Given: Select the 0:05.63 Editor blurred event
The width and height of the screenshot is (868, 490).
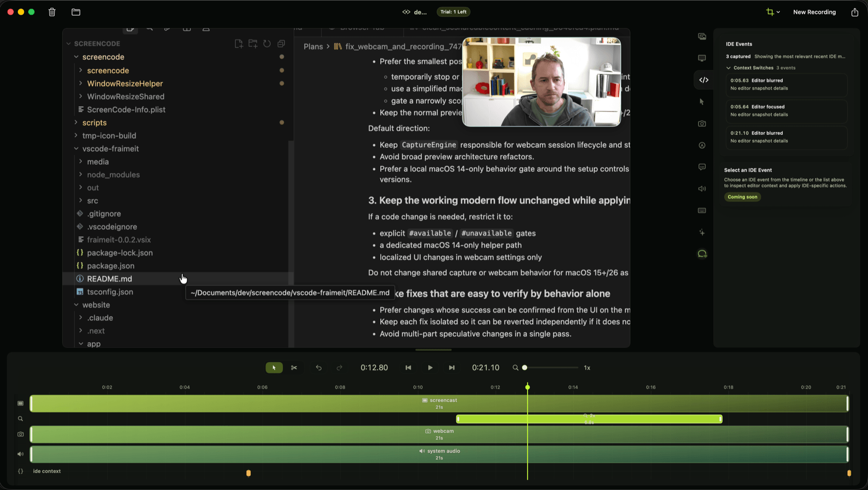Looking at the screenshot, I should click(x=787, y=84).
